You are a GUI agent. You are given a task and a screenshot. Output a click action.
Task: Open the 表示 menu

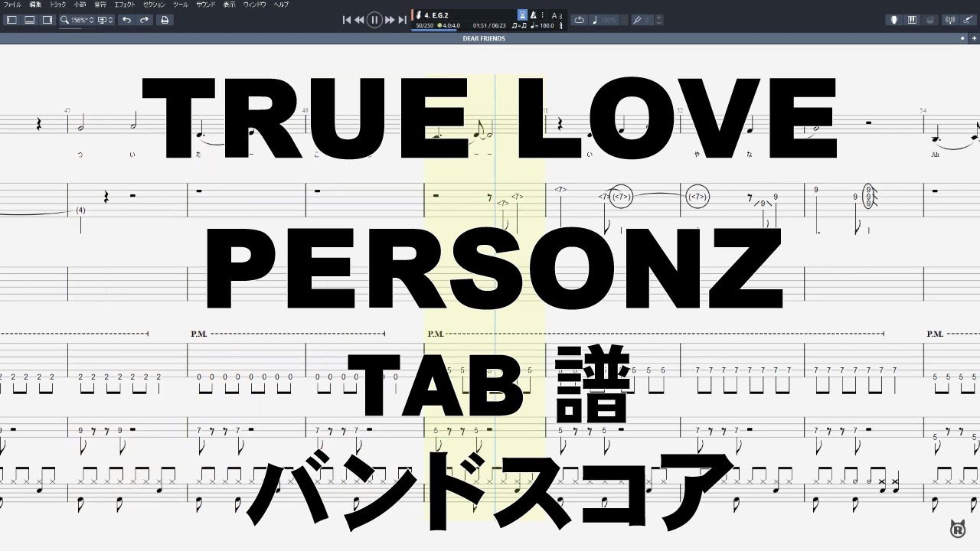coord(230,5)
